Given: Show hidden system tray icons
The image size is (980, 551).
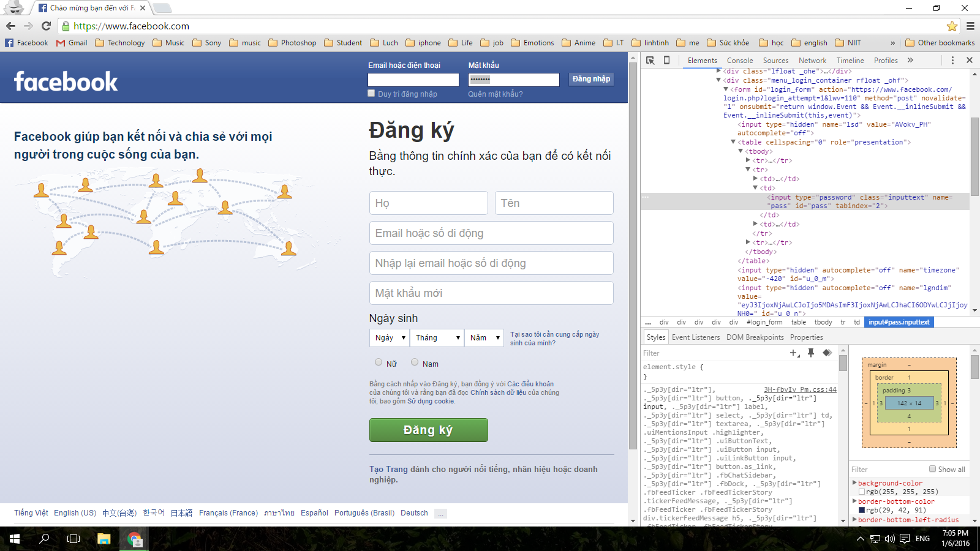Looking at the screenshot, I should 861,539.
